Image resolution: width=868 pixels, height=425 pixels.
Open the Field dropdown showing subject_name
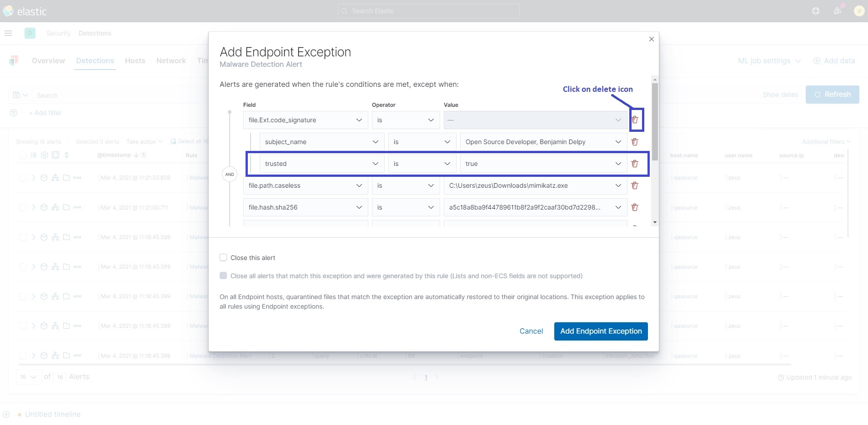[x=321, y=141]
